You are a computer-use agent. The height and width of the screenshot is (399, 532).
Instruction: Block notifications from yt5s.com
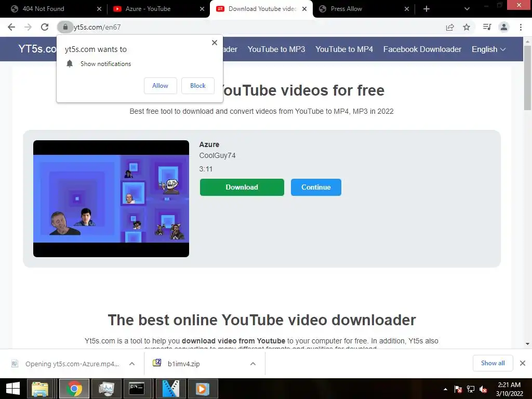198,86
